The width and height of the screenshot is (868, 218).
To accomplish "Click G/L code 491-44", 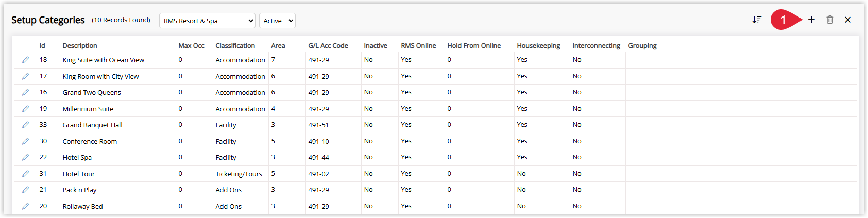I will (319, 157).
